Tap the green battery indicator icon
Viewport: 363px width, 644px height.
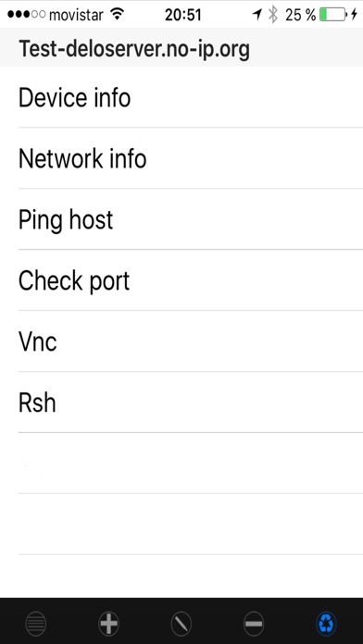coord(333,15)
